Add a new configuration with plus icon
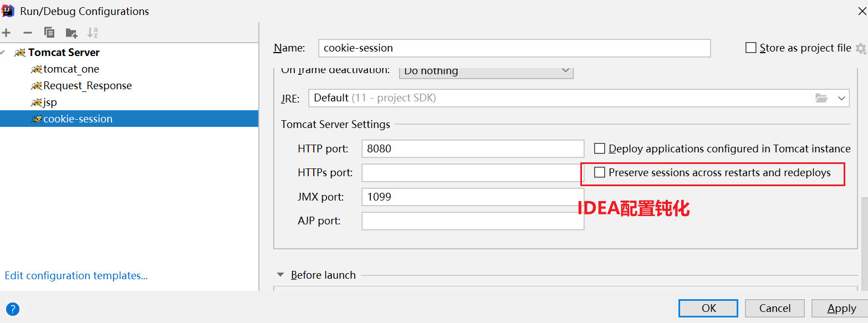868x323 pixels. coord(6,33)
